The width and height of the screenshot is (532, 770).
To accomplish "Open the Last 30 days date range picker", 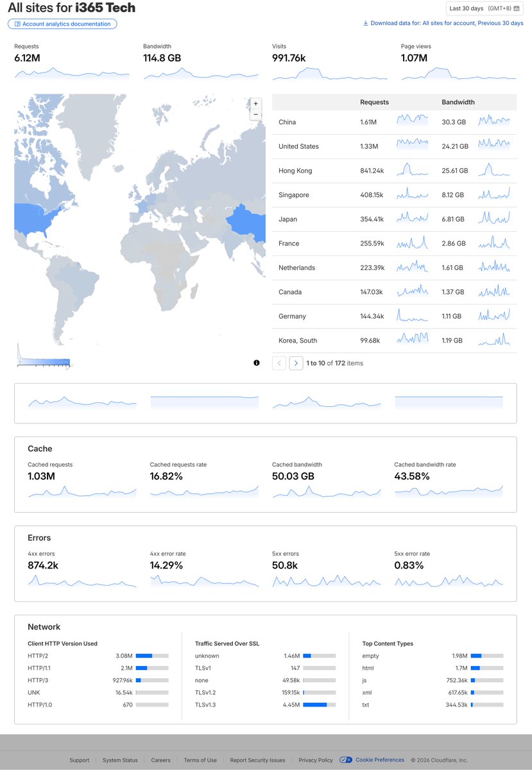I will coord(485,8).
